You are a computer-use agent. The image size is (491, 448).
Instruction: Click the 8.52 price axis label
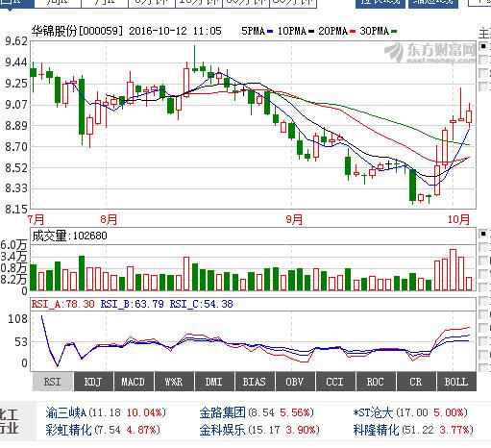click(x=16, y=167)
